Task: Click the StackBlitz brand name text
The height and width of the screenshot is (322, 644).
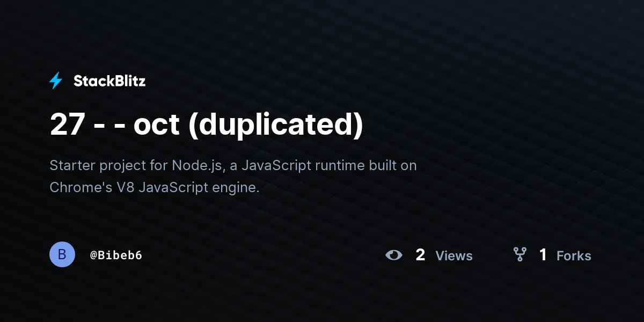Action: point(109,81)
